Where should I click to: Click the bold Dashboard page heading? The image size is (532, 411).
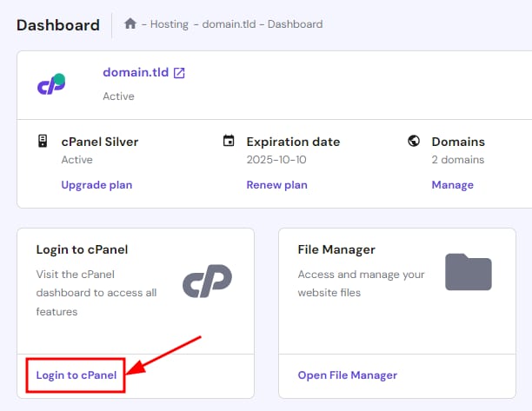pos(58,25)
